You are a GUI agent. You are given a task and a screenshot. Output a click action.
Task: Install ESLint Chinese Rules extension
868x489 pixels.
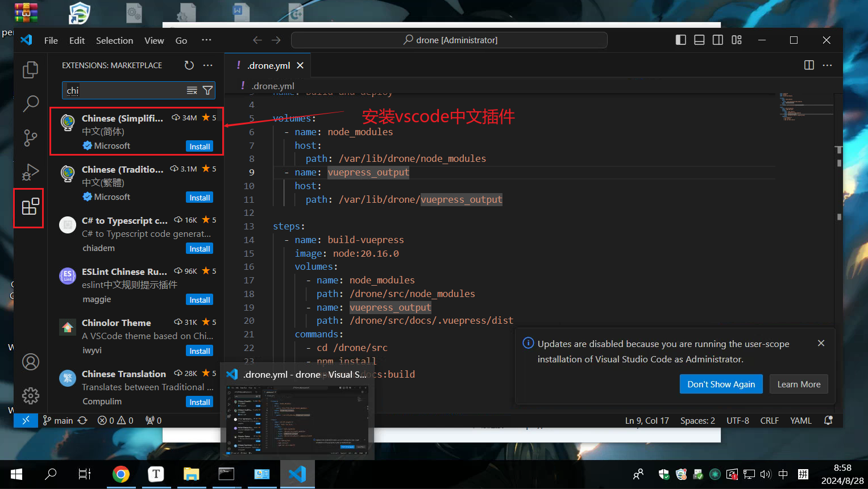tap(200, 300)
